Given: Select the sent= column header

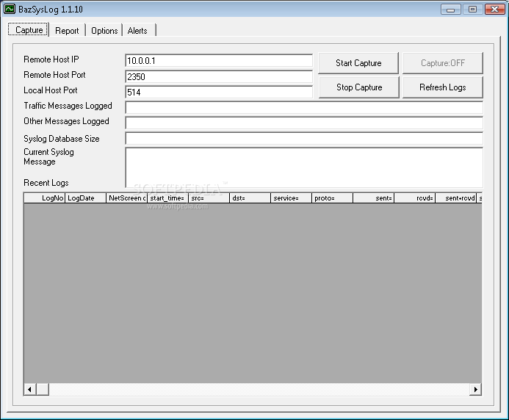Looking at the screenshot, I should (x=374, y=198).
